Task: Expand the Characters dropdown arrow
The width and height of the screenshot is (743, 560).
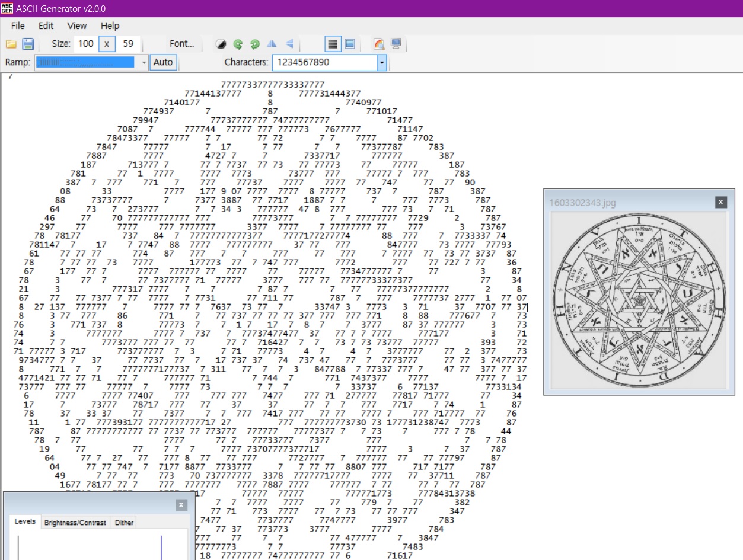Action: pos(382,62)
